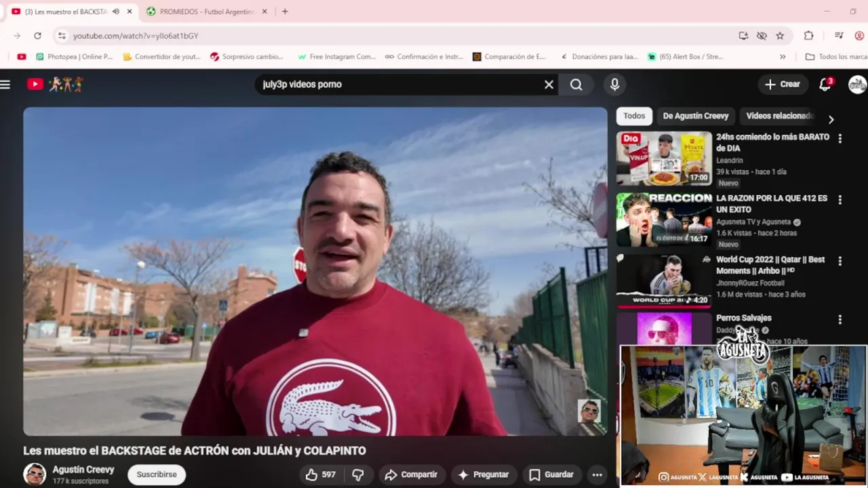Show more filter chips with arrow
Viewport: 868px width, 488px height.
pyautogui.click(x=831, y=119)
